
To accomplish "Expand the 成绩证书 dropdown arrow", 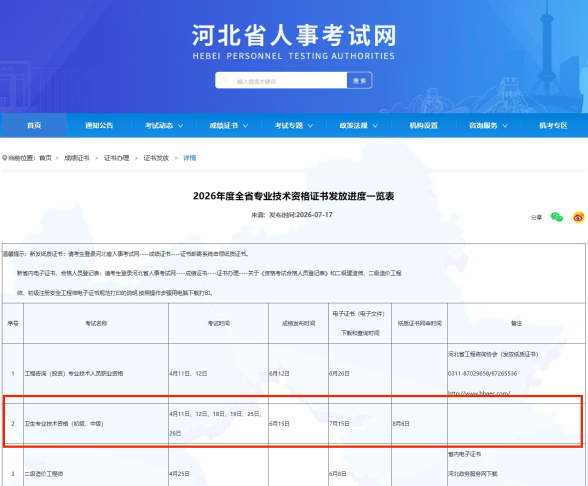I will pos(245,126).
